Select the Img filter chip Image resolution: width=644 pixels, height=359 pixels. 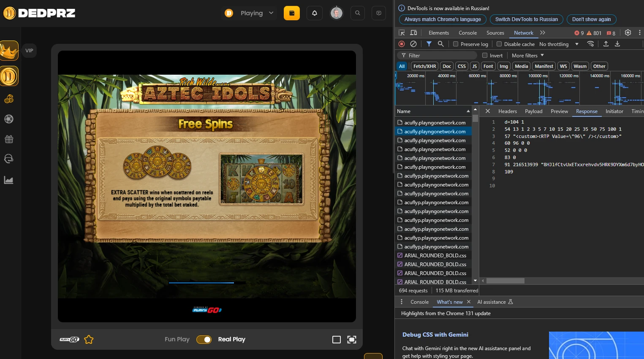click(x=504, y=66)
